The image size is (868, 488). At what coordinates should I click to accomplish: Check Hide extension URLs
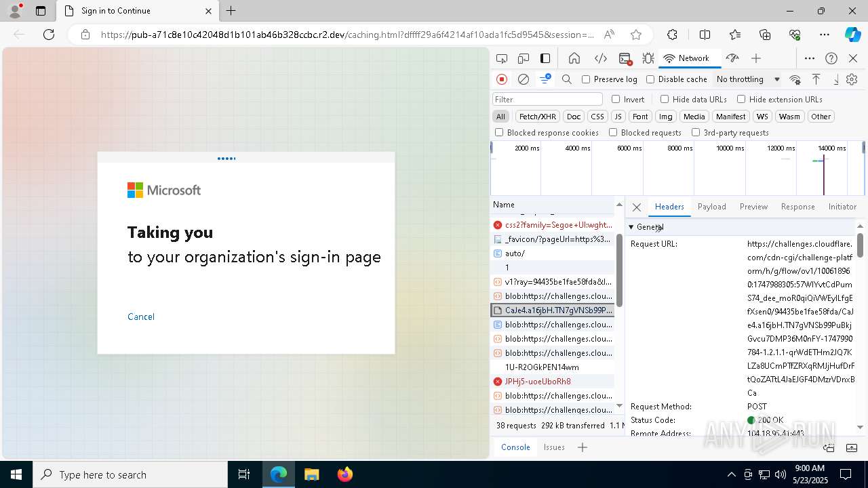click(741, 99)
